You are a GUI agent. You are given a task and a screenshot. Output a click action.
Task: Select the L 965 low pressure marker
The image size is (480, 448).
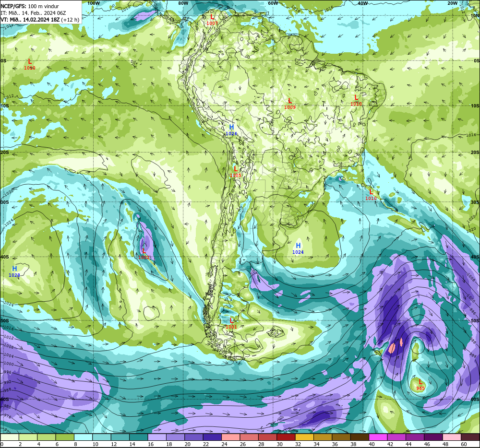point(420,385)
